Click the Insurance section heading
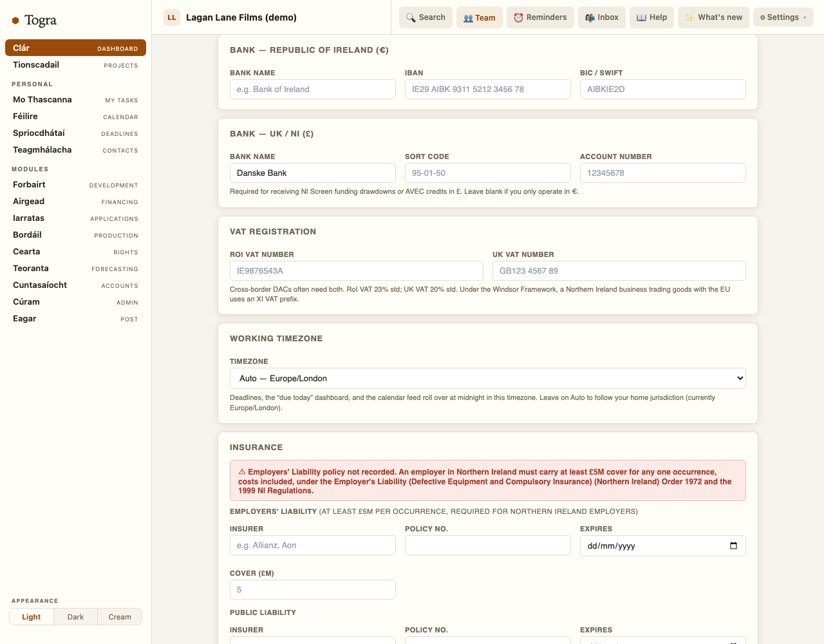This screenshot has width=824, height=644. pyautogui.click(x=256, y=448)
